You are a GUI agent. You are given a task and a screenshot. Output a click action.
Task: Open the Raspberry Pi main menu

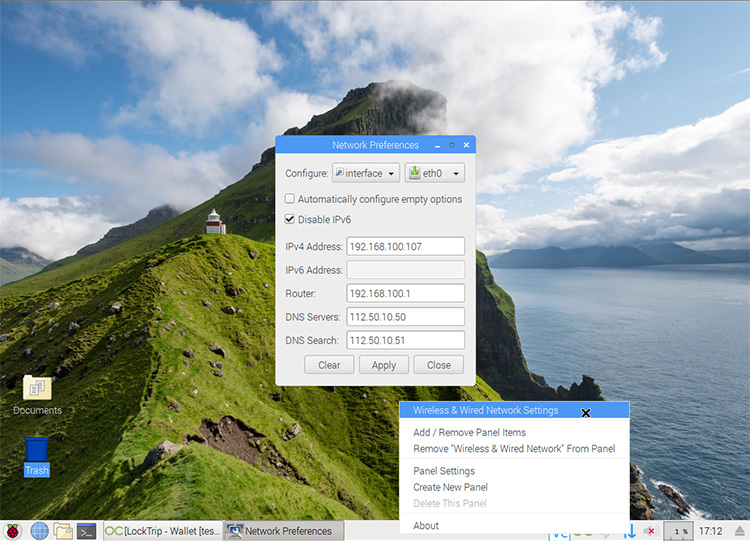point(13,531)
